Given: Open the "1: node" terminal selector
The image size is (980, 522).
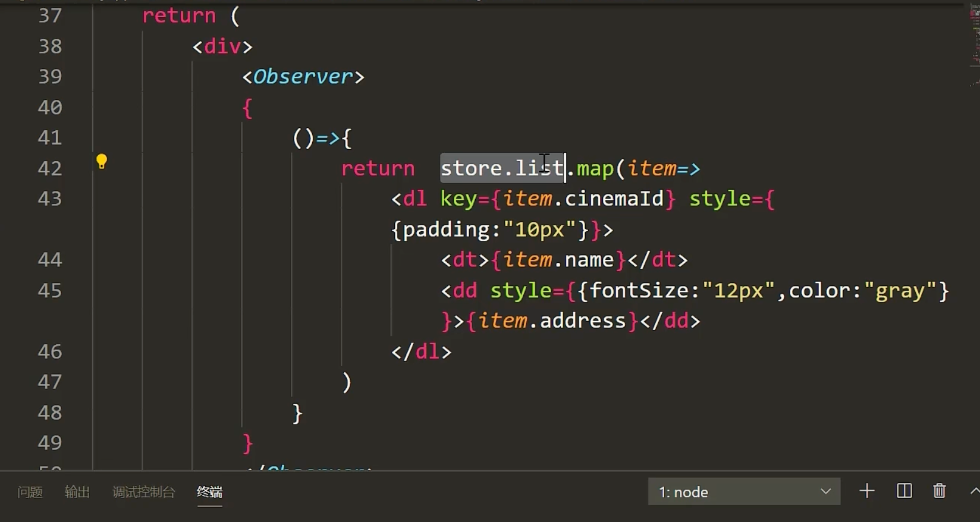Looking at the screenshot, I should tap(743, 492).
